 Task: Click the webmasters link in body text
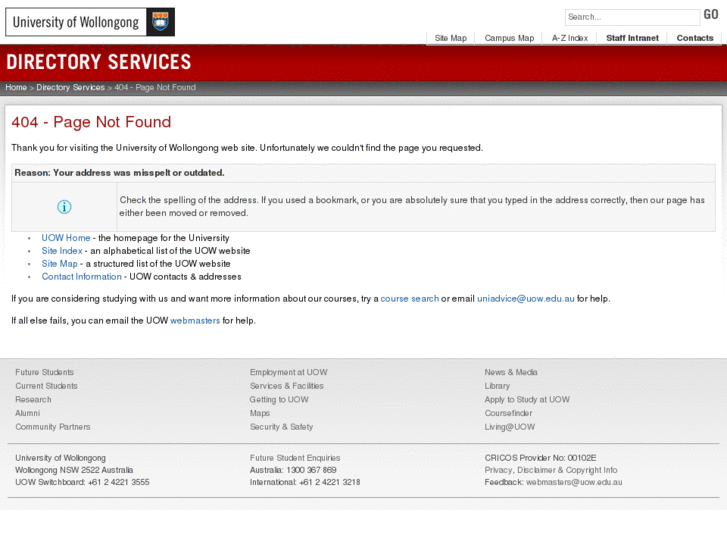click(x=195, y=321)
